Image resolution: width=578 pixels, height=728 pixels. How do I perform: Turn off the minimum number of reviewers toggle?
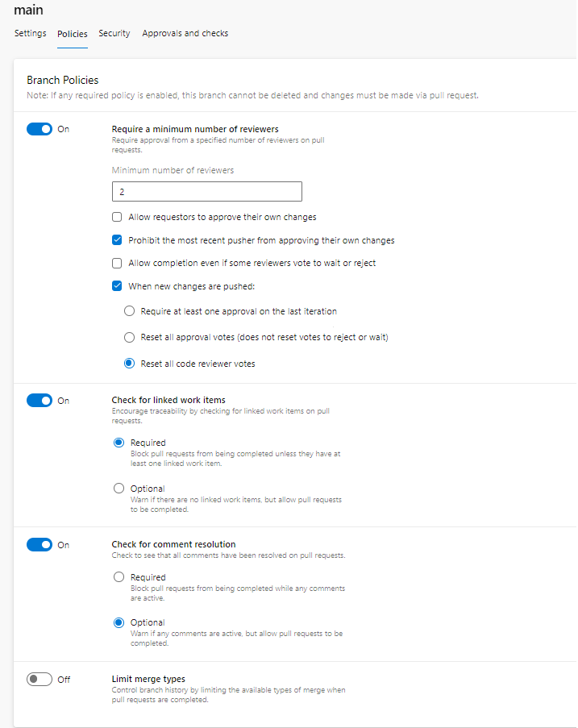coord(40,129)
